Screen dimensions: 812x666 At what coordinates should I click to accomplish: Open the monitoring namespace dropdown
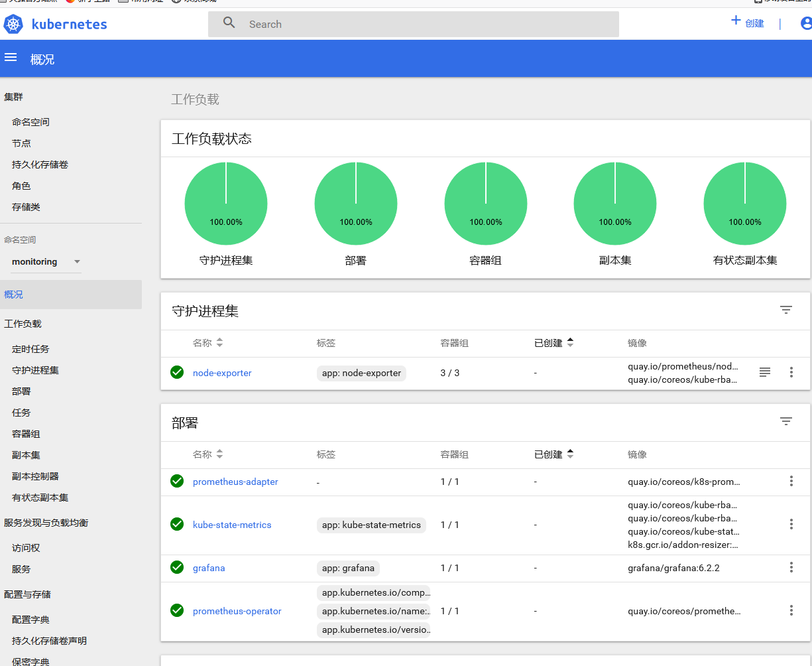pyautogui.click(x=46, y=261)
